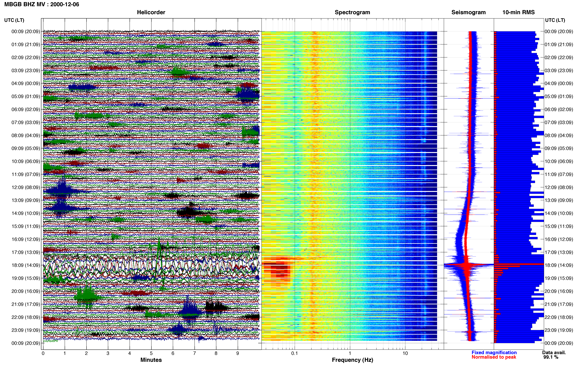The height and width of the screenshot is (368, 588).
Task: Click the minute tick label '5'
Action: tap(151, 353)
